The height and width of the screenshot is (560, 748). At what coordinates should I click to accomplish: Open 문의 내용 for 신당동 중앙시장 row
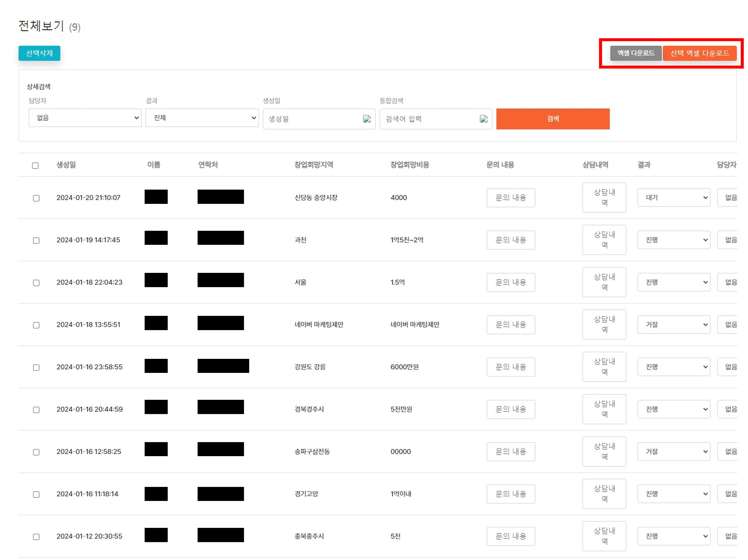511,197
